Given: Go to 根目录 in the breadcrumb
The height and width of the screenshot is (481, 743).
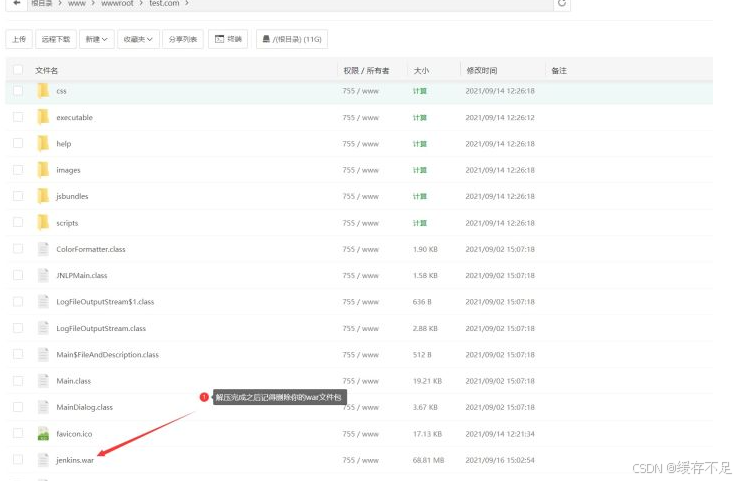Looking at the screenshot, I should [42, 3].
